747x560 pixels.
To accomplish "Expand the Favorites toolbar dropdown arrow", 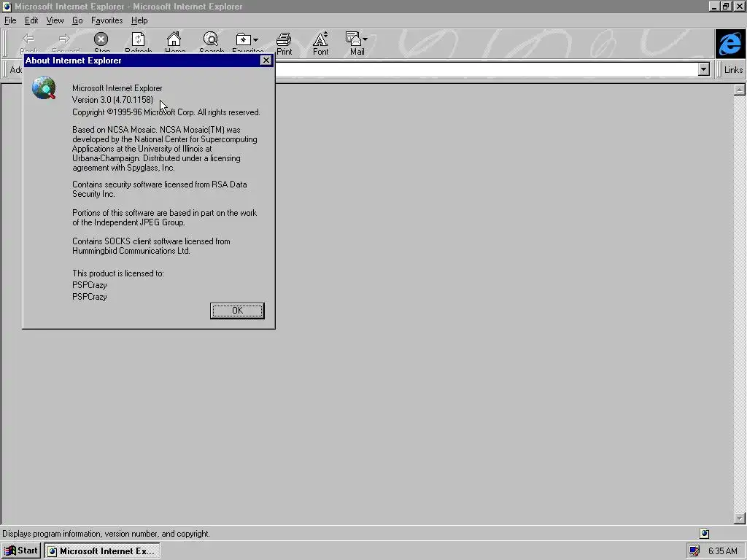I will point(256,40).
